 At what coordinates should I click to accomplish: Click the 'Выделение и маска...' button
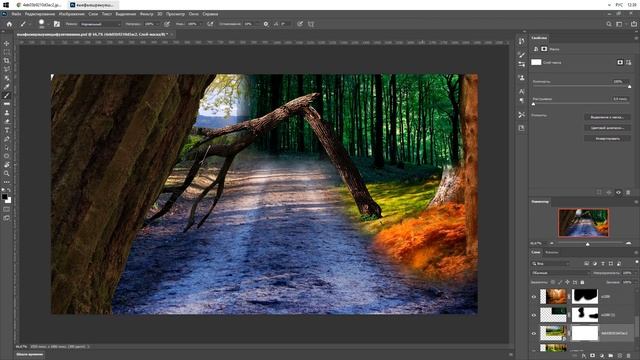pyautogui.click(x=607, y=117)
